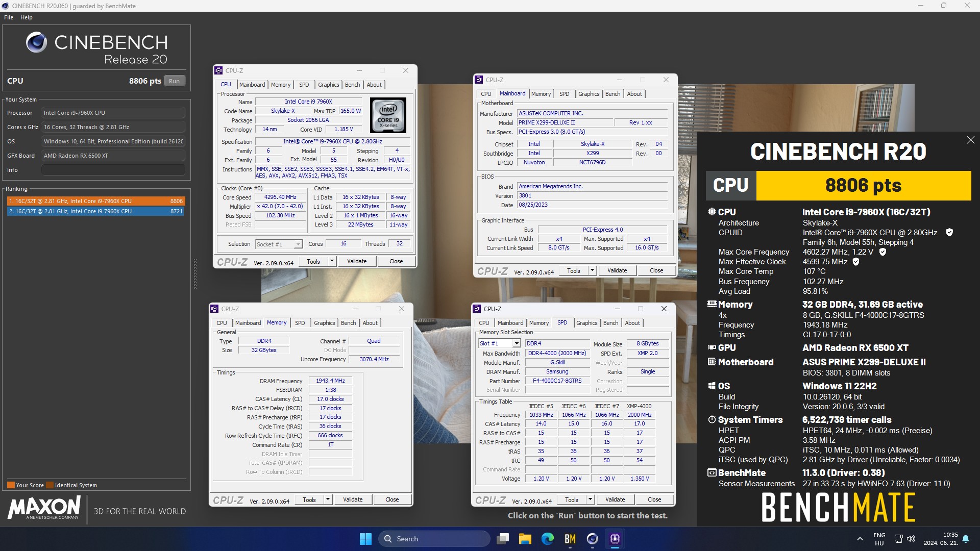Click Close button in Memory CPU-Z window
Viewport: 980px width, 551px height.
[x=392, y=499]
